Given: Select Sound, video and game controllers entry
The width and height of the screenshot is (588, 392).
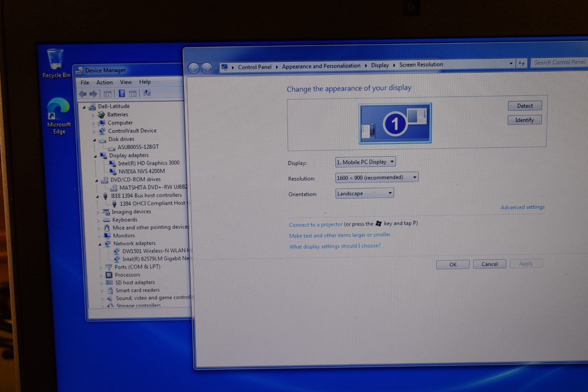Looking at the screenshot, I should tap(153, 298).
